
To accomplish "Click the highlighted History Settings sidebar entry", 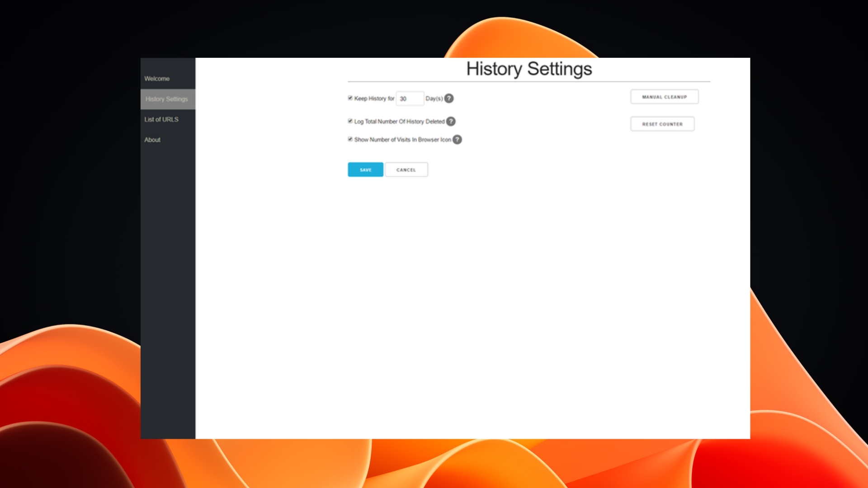I will [x=166, y=99].
